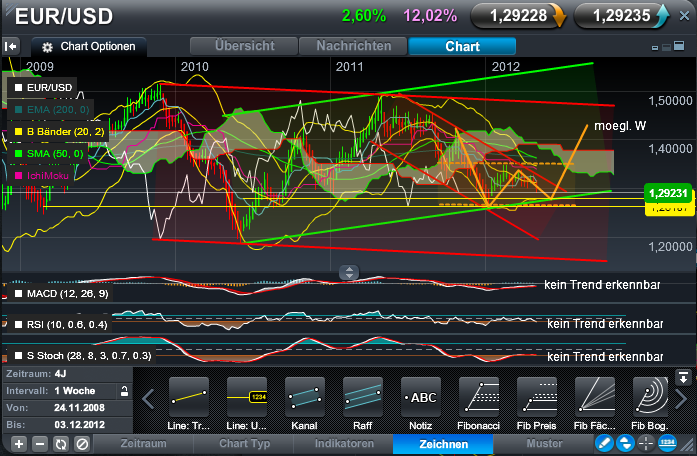The width and height of the screenshot is (697, 456).
Task: Open the Zeitraum bottom tab
Action: (x=143, y=444)
